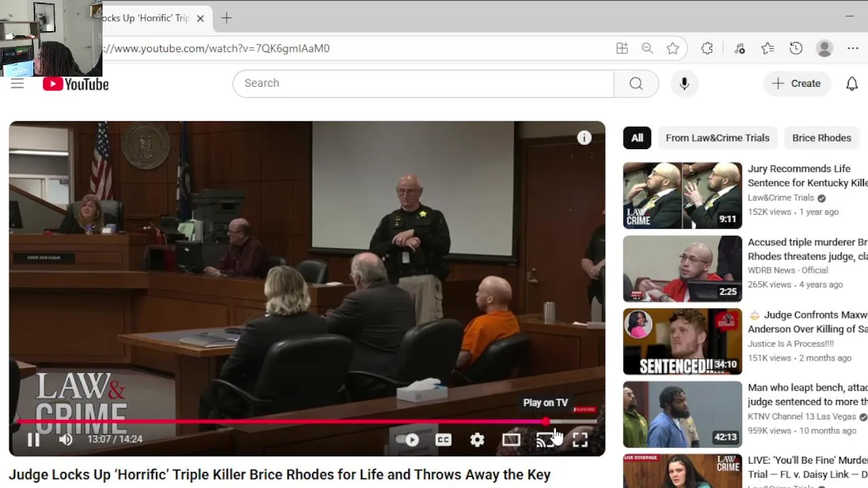The height and width of the screenshot is (488, 868).
Task: Visit Justice Is A Process channel
Action: [x=790, y=344]
